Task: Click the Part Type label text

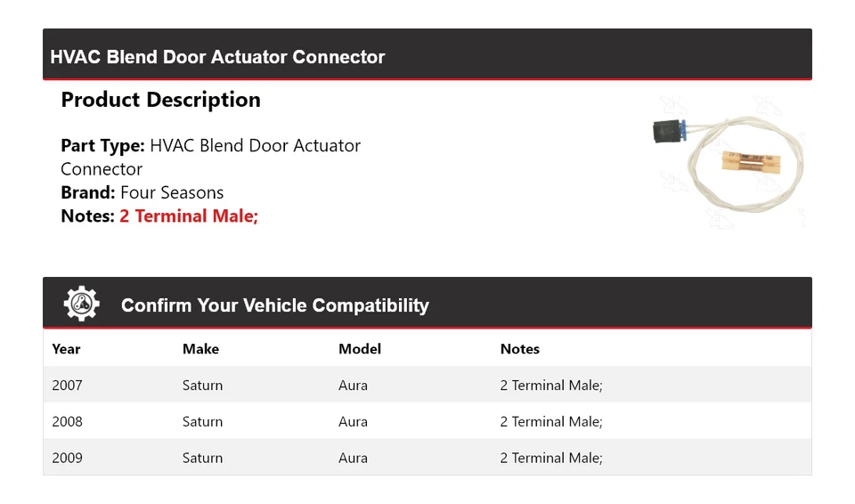Action: (102, 146)
